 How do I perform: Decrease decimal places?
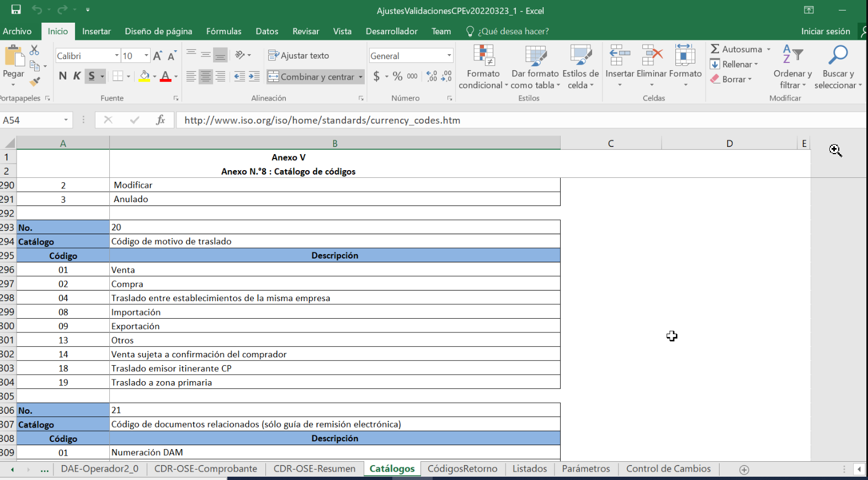tap(446, 76)
